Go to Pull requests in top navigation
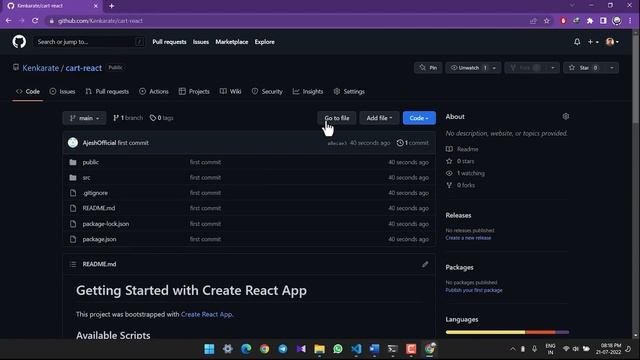 coord(169,42)
